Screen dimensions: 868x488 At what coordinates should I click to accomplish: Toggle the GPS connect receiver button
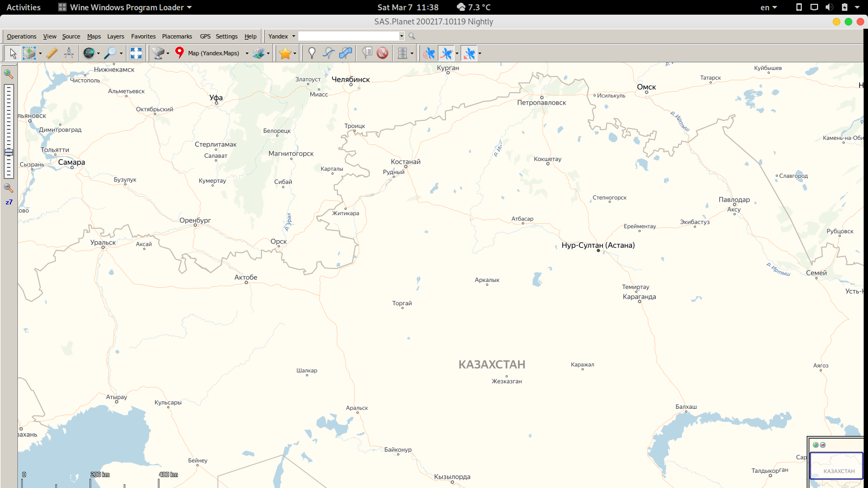click(429, 53)
